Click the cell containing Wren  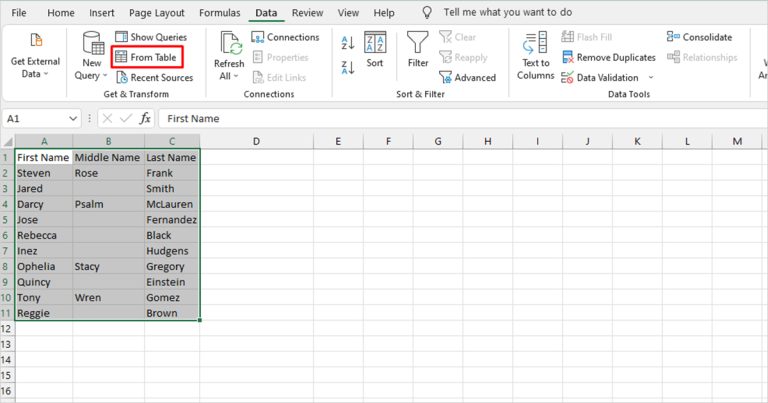[109, 298]
